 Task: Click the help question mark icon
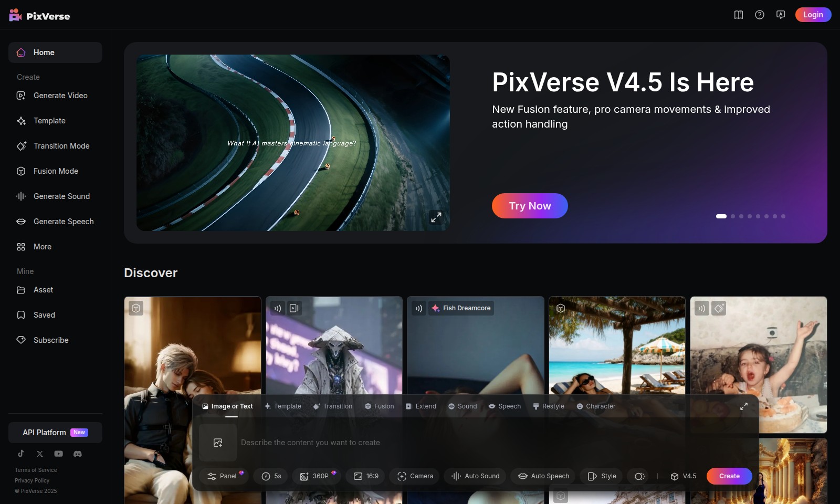click(x=759, y=15)
